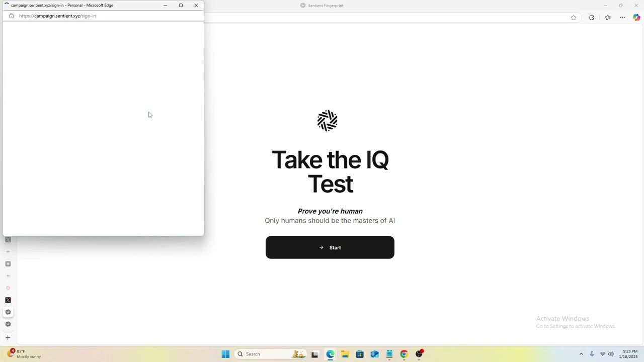Add this page to favorites with star icon

tap(573, 18)
